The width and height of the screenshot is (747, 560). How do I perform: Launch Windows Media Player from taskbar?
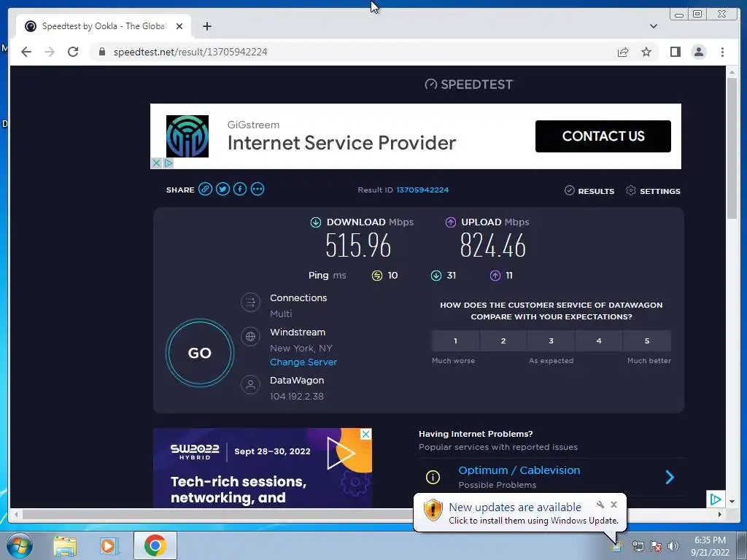click(109, 545)
